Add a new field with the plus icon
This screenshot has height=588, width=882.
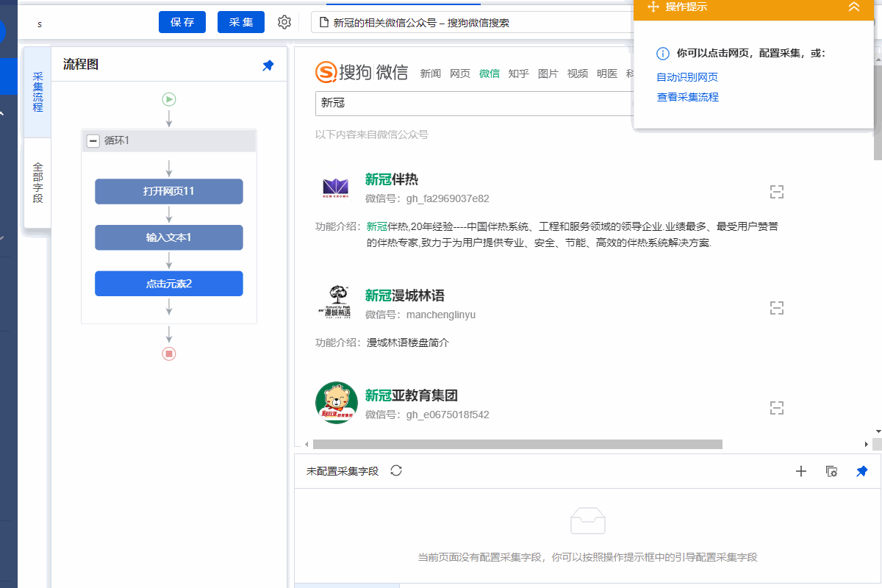(801, 471)
